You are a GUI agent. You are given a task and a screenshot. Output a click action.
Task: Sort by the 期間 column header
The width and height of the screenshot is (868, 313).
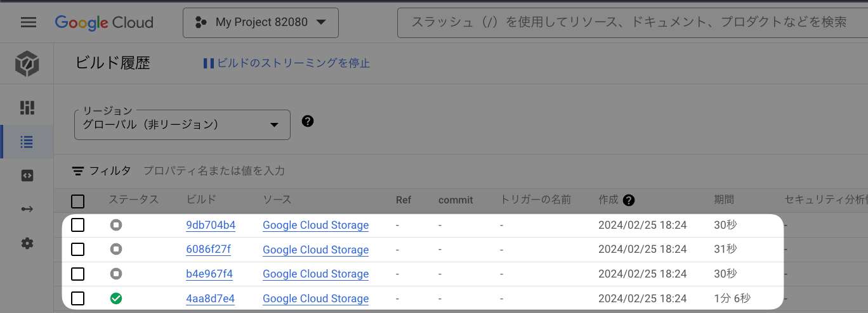(724, 200)
